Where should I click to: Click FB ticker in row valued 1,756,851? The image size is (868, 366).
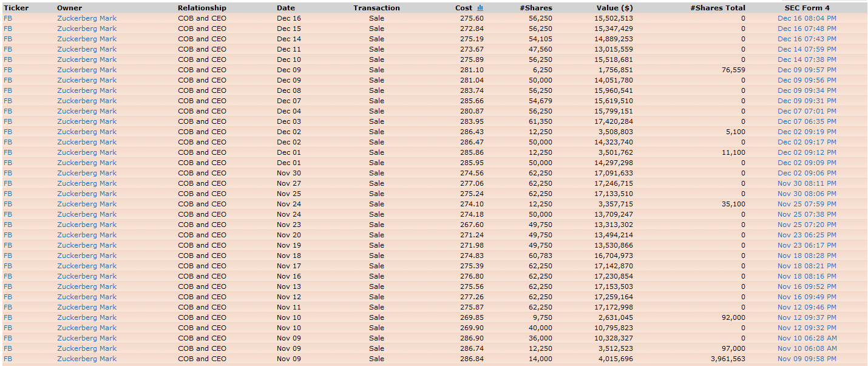pyautogui.click(x=8, y=70)
